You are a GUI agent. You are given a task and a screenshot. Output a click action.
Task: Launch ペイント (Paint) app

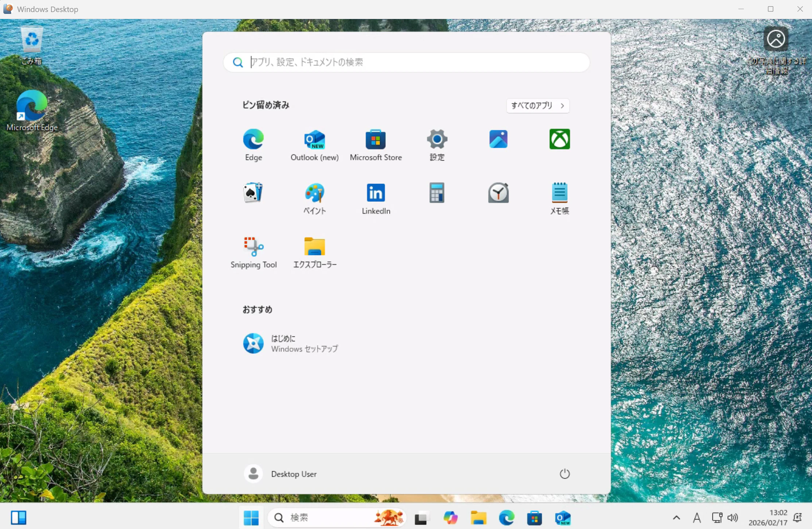(314, 198)
